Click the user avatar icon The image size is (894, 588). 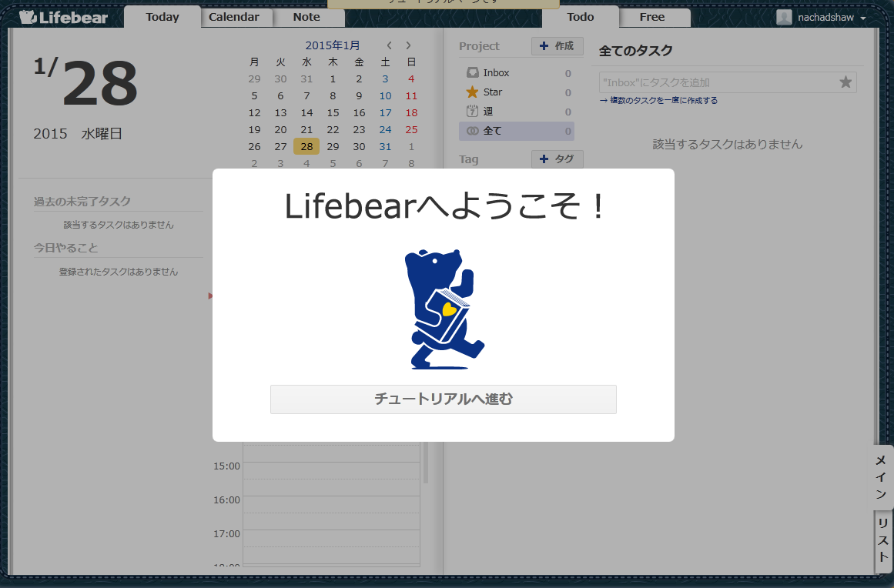click(x=784, y=18)
